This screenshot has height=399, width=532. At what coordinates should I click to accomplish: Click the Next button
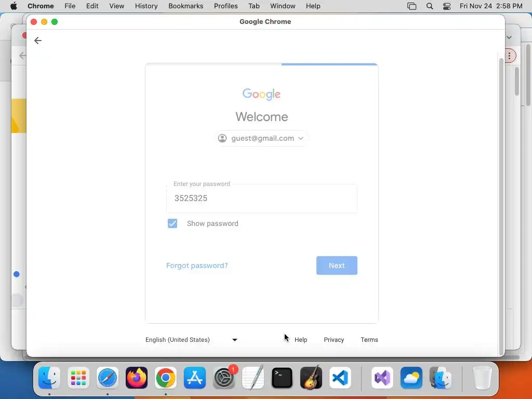(x=337, y=265)
